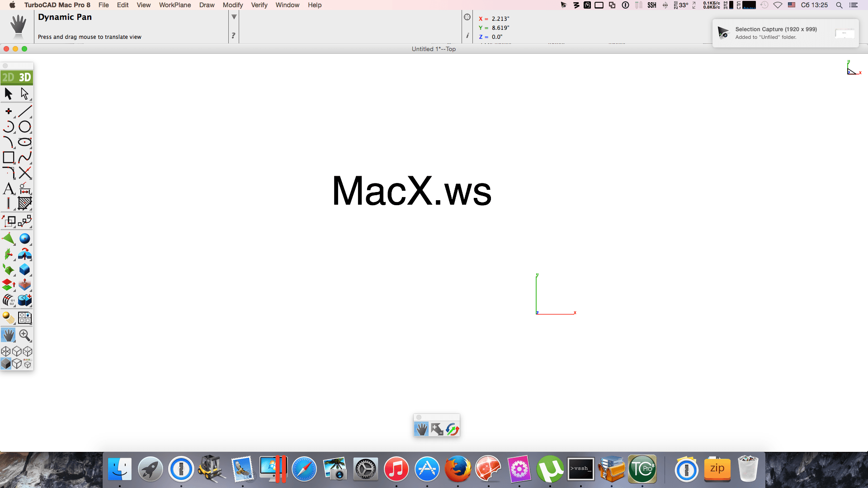Activate the Trim tool

[25, 173]
